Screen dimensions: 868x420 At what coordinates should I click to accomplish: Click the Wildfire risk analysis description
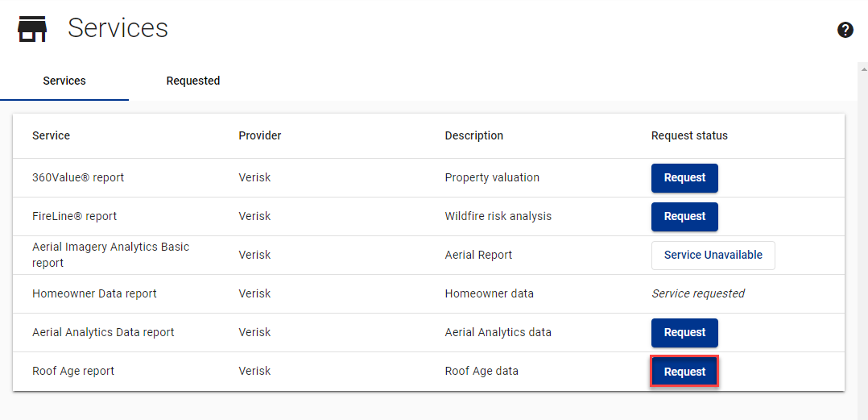pyautogui.click(x=498, y=216)
